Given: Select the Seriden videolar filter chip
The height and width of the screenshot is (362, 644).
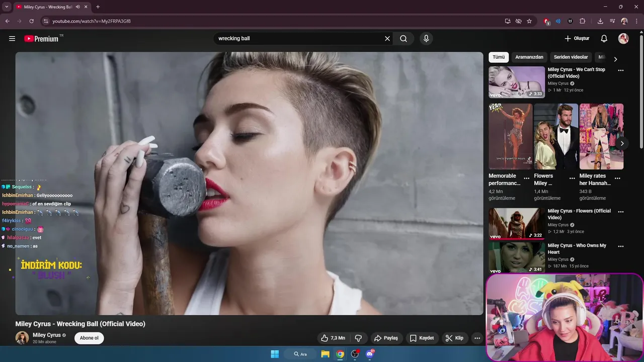Looking at the screenshot, I should pos(571,57).
